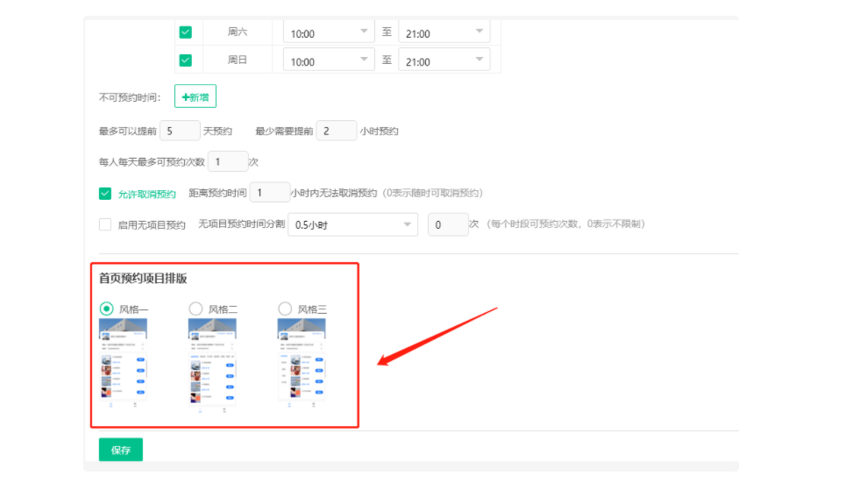Click the daily booking limit field

pos(227,162)
